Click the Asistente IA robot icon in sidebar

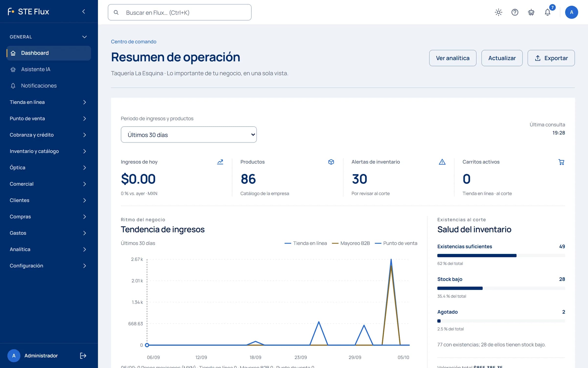pyautogui.click(x=13, y=69)
